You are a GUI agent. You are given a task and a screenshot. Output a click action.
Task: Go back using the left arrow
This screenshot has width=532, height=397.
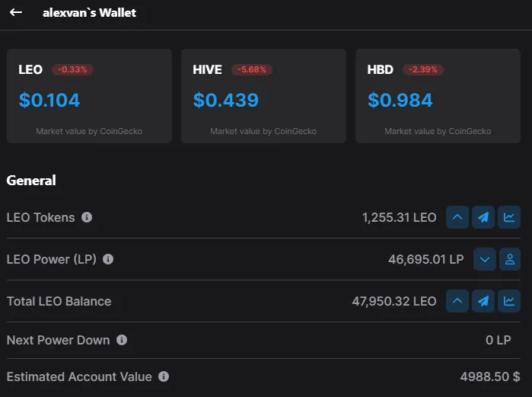click(16, 12)
